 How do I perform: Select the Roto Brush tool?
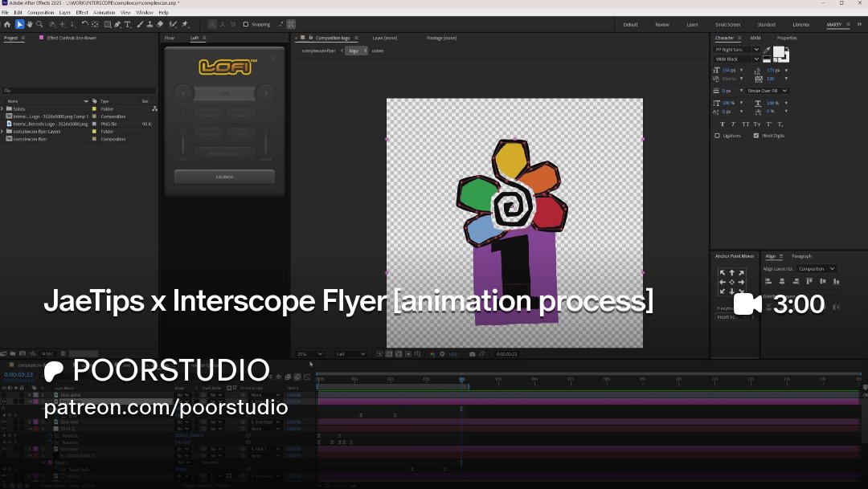click(x=173, y=24)
